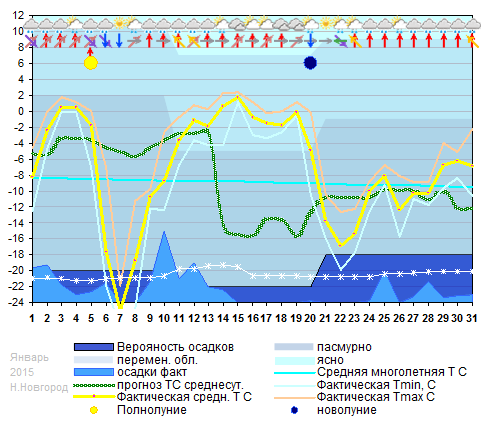Screen dimensions: 486x424
Task: Click the 12 value on the vertical axis
Action: click(x=18, y=15)
